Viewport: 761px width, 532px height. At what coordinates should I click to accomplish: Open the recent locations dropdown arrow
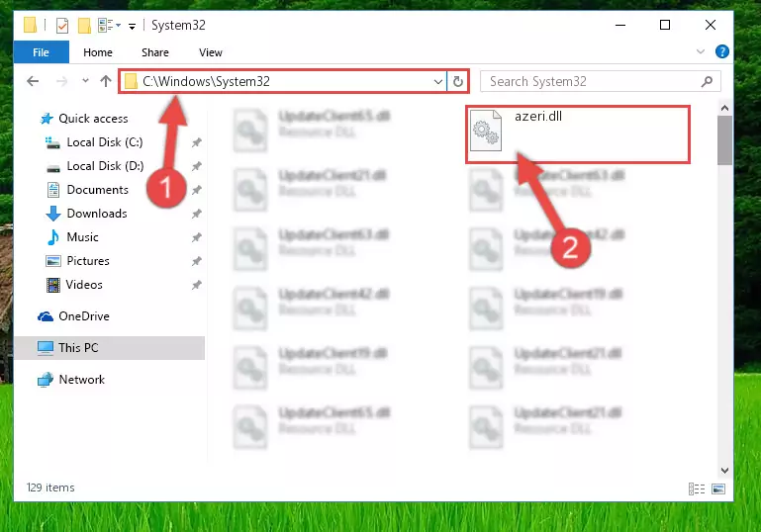click(85, 80)
